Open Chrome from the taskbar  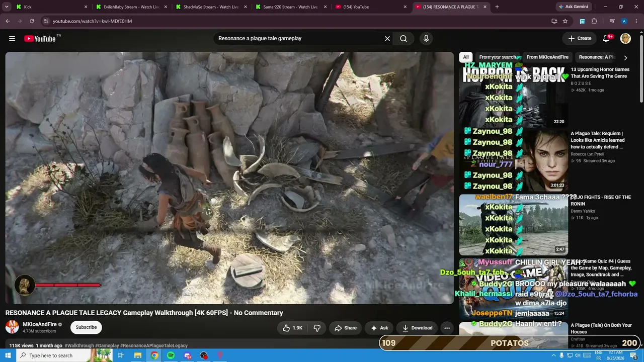pos(154,355)
